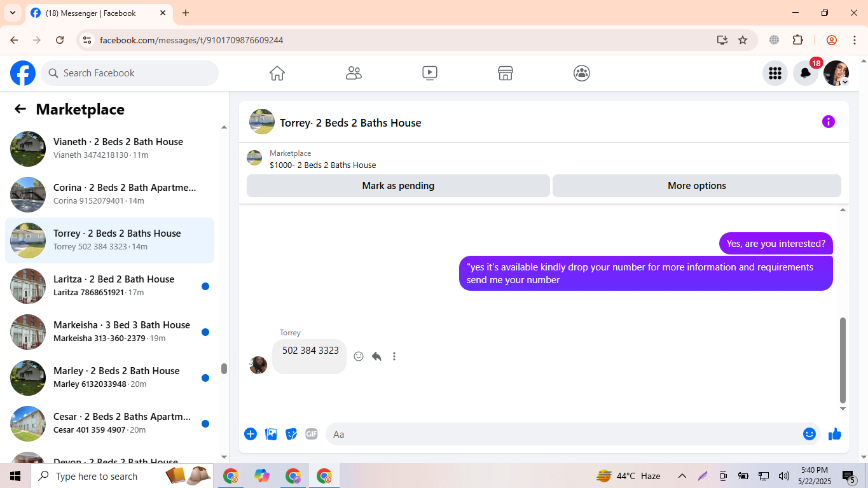868x488 pixels.
Task: Click the Torrey 2 Beds 2 Baths House header title
Action: point(350,123)
